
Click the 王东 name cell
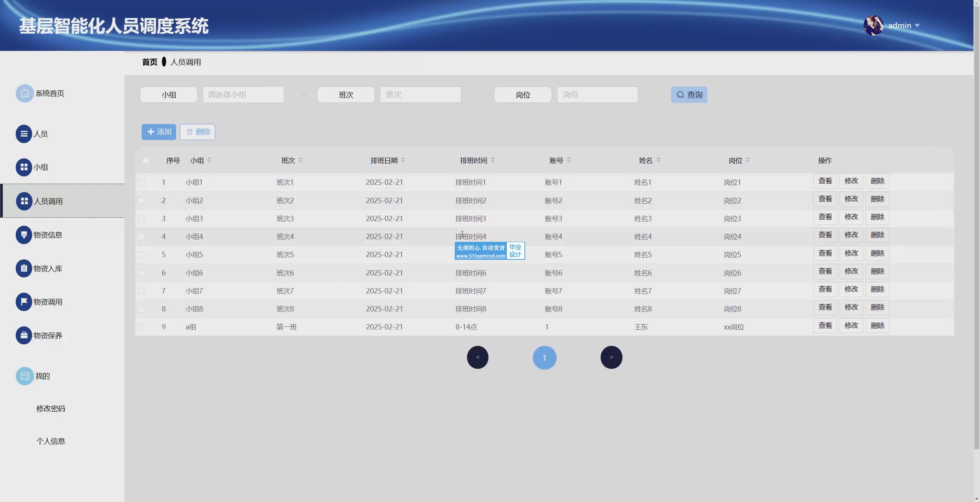click(641, 327)
